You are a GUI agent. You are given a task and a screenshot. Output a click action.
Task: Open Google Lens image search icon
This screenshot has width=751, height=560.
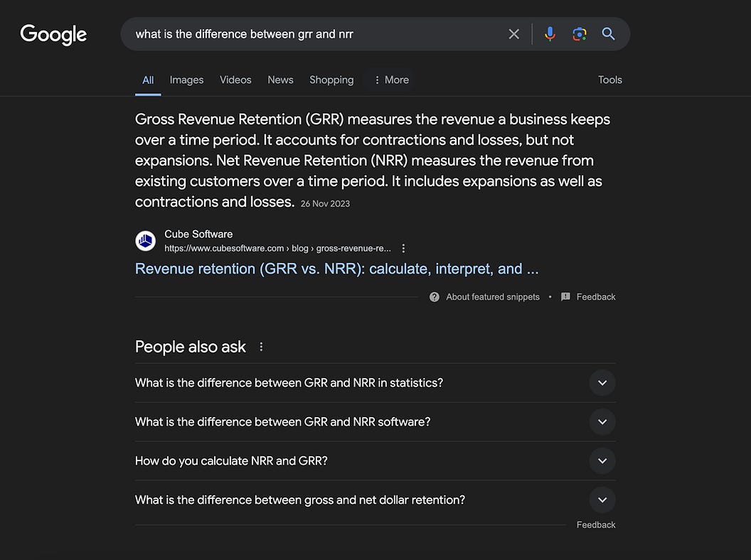580,34
